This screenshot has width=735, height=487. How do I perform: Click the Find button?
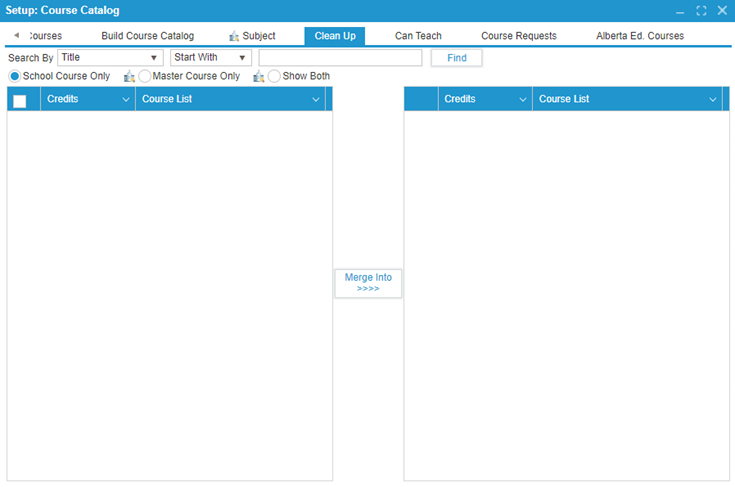[456, 58]
